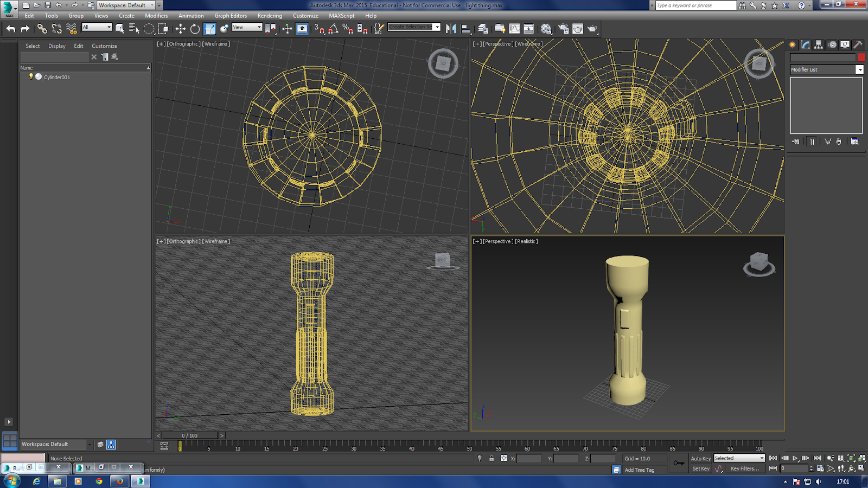Toggle the lightbulb visibility of Cylinder001
This screenshot has height=488, width=868.
pos(31,76)
